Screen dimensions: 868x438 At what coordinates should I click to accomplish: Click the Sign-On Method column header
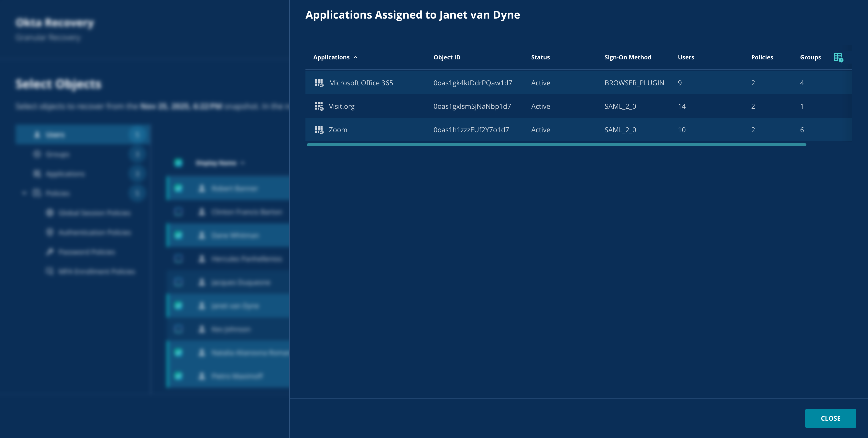627,58
